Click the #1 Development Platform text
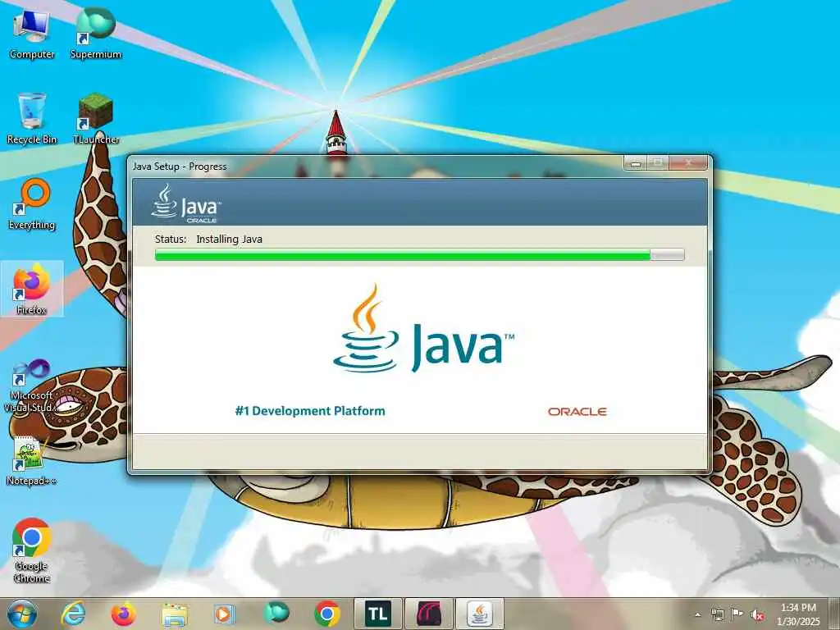This screenshot has width=840, height=630. (310, 411)
